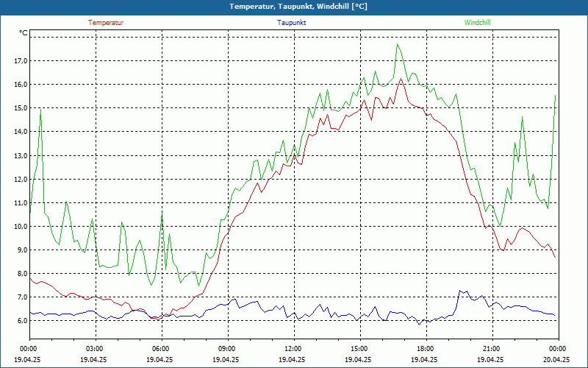The width and height of the screenshot is (588, 368).
Task: Click the green Windchill peak near 17:00
Action: click(x=398, y=44)
